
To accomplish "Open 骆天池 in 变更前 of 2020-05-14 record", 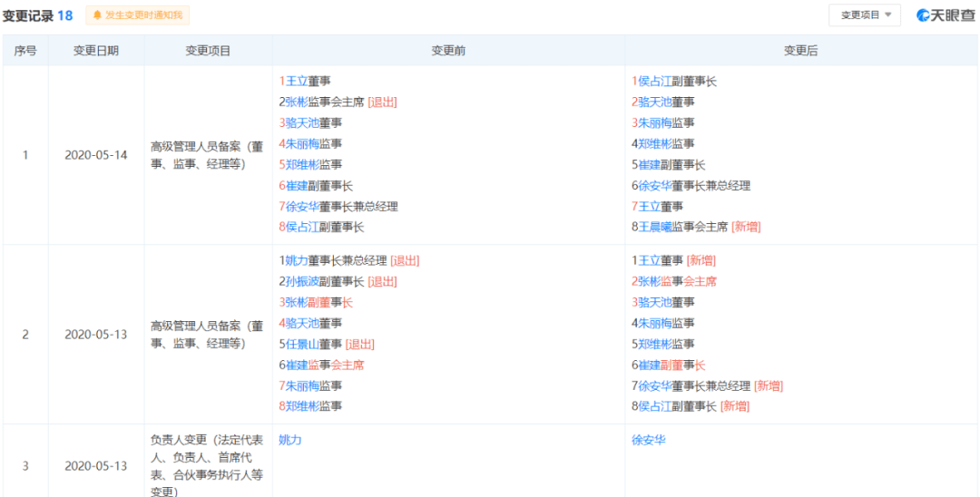I will 302,123.
